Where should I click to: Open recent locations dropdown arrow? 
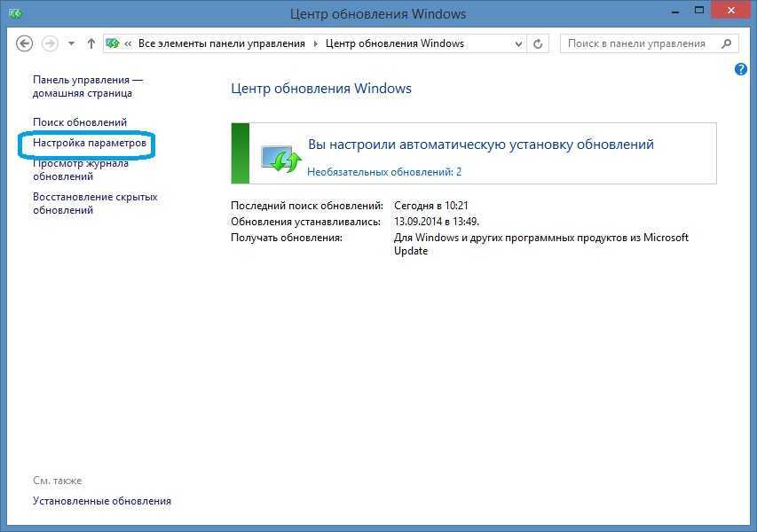[72, 44]
